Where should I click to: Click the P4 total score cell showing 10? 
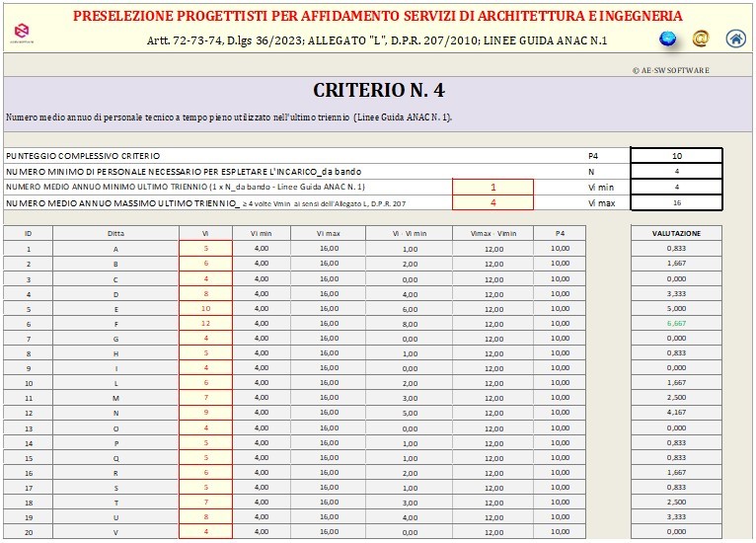click(676, 156)
